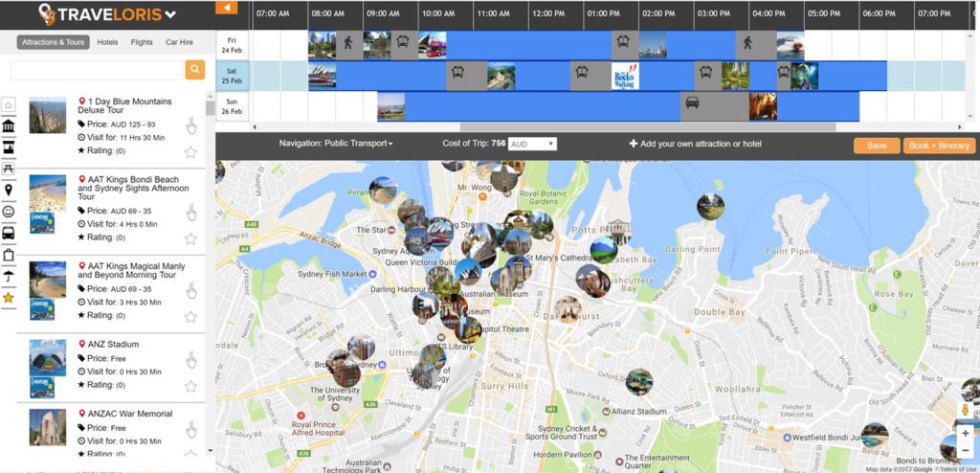Filter by picnic table icon
980x473 pixels.
[x=8, y=169]
